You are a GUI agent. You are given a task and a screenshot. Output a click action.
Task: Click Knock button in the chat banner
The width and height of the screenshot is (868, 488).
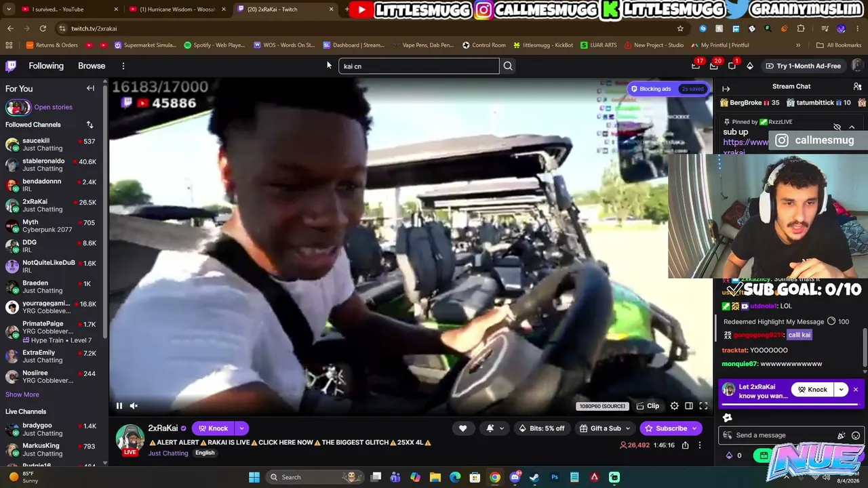[x=812, y=390]
